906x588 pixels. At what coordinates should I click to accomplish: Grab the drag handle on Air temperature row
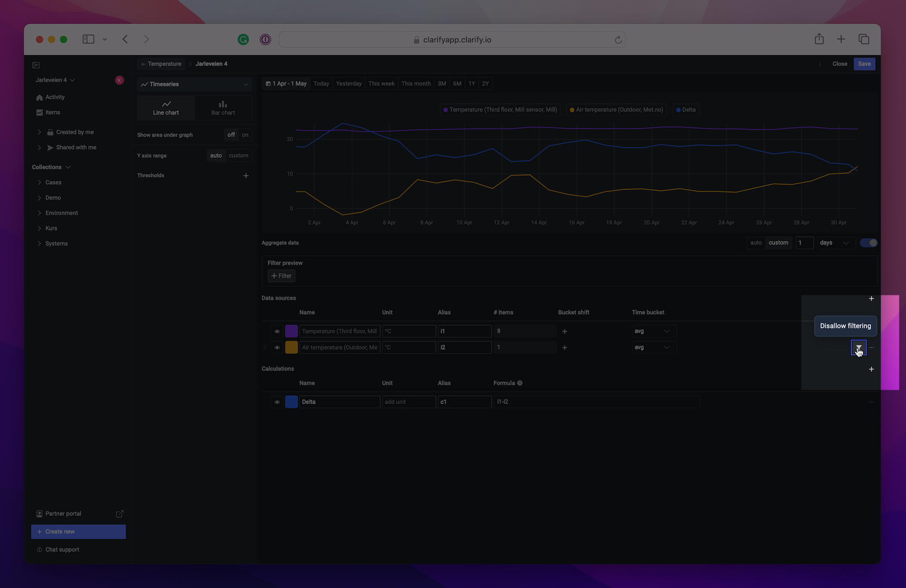pos(265,348)
